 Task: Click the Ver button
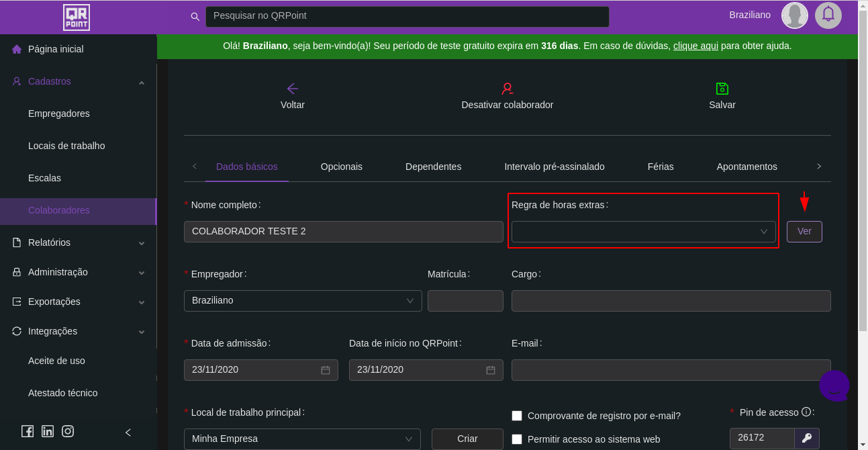click(x=804, y=232)
